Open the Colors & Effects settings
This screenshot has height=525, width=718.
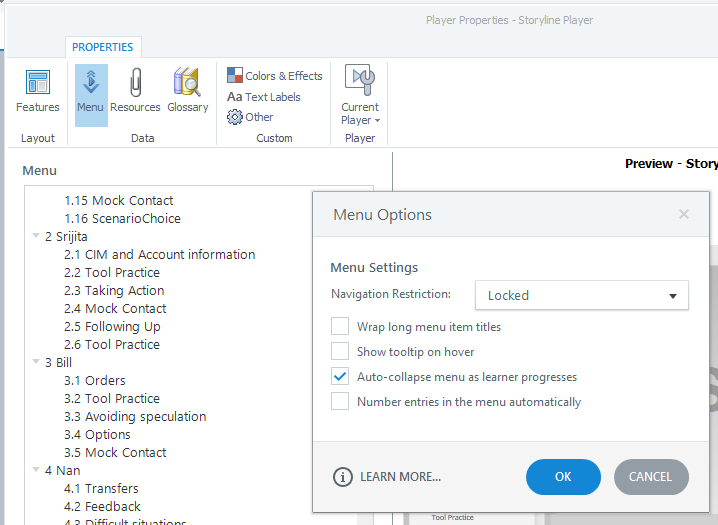[275, 76]
